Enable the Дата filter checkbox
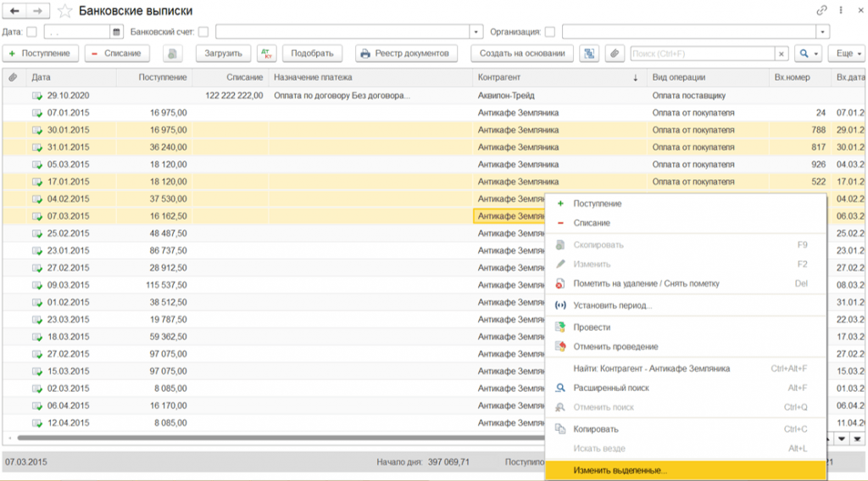Screen dimensions: 868x481 coord(32,32)
